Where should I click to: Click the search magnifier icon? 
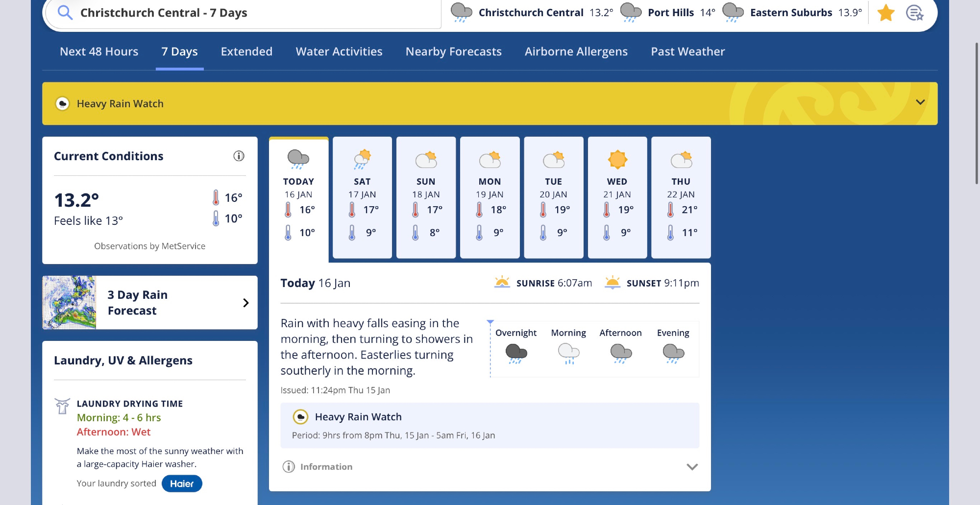pyautogui.click(x=65, y=13)
